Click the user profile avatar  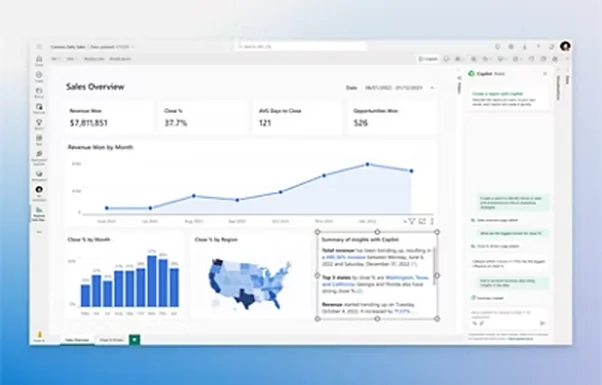point(565,46)
